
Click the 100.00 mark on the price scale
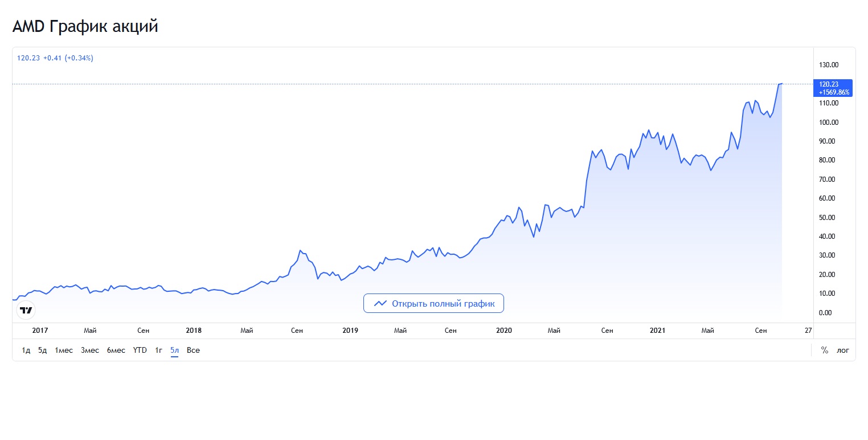(x=828, y=122)
